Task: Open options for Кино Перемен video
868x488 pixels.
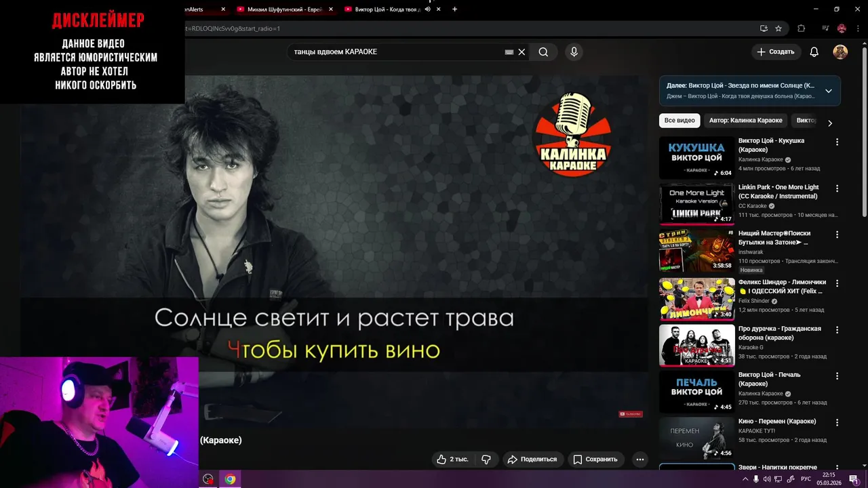Action: (x=837, y=423)
